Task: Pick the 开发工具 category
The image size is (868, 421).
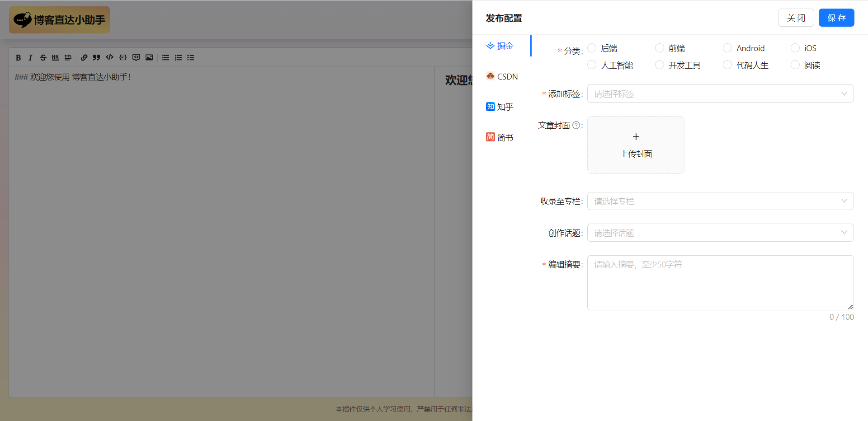Action: [660, 65]
